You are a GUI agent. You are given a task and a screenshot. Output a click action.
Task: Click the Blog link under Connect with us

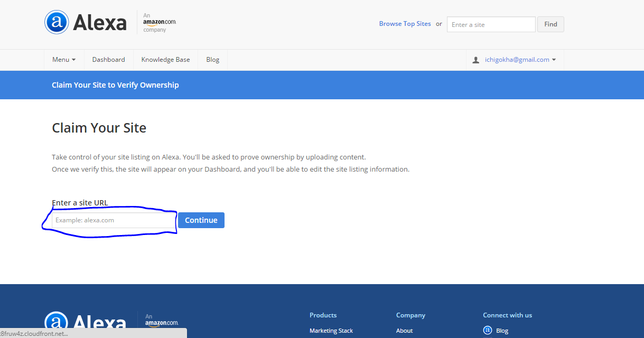coord(502,331)
